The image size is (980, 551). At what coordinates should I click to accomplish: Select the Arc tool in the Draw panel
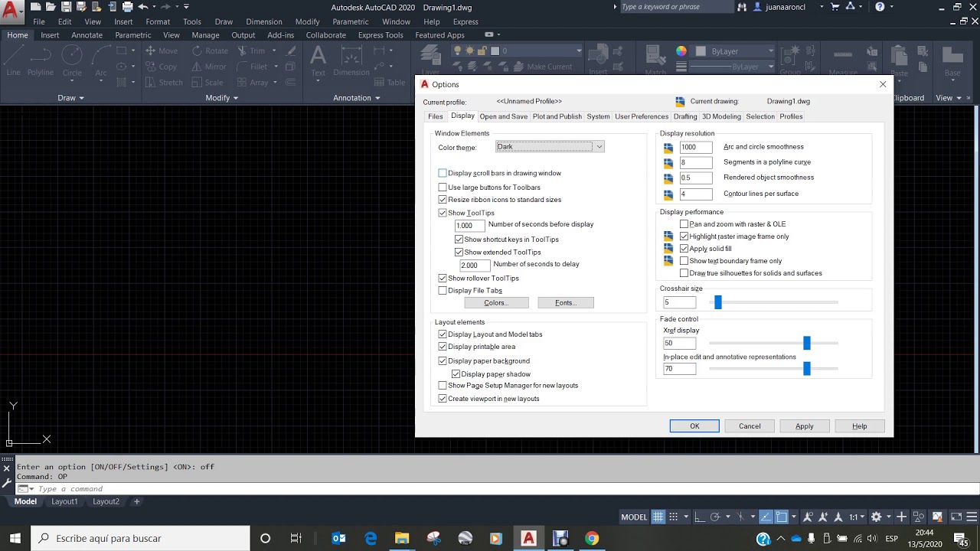100,62
